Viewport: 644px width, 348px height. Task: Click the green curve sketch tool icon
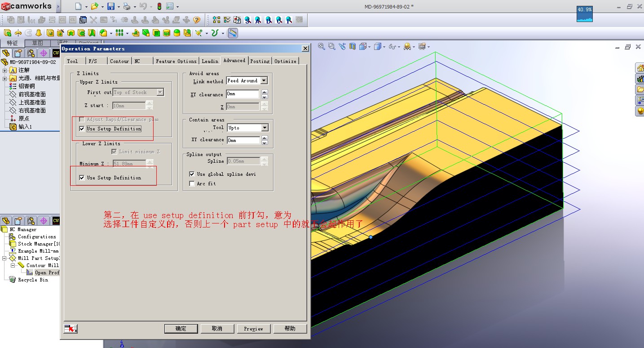[215, 33]
